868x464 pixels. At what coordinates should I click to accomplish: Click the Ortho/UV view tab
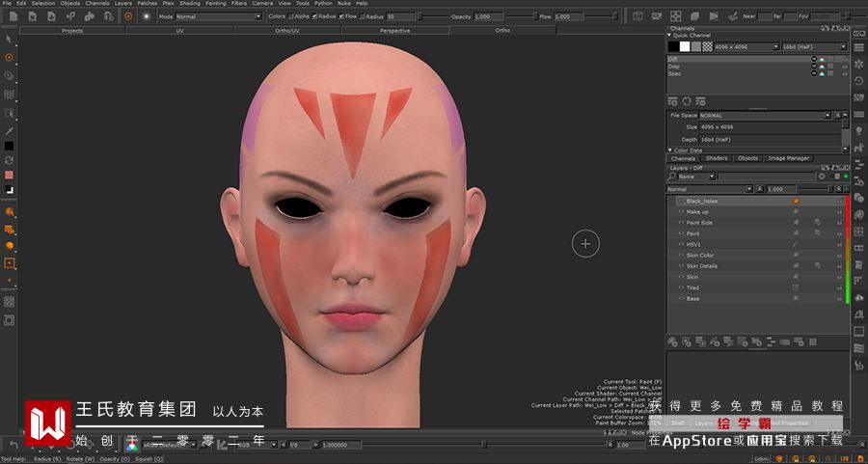point(287,31)
